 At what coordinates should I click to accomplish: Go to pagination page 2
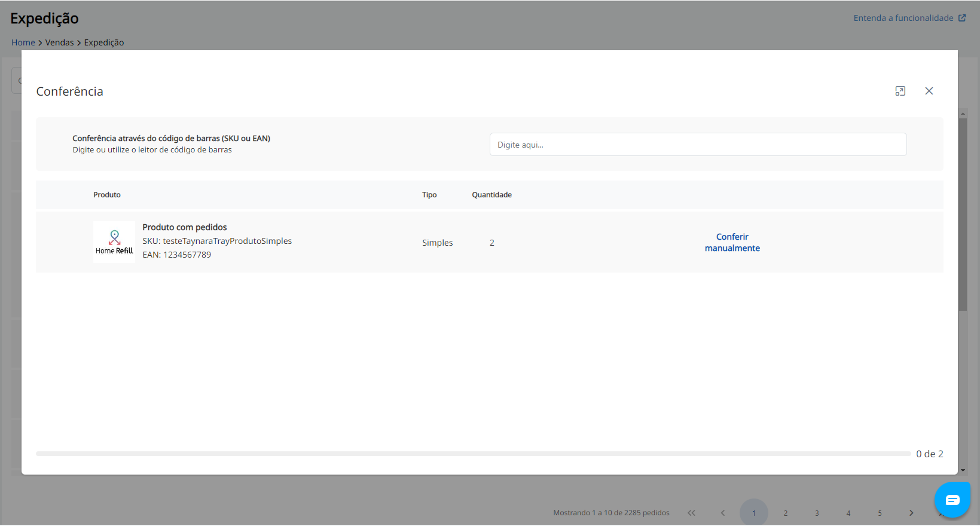tap(786, 513)
